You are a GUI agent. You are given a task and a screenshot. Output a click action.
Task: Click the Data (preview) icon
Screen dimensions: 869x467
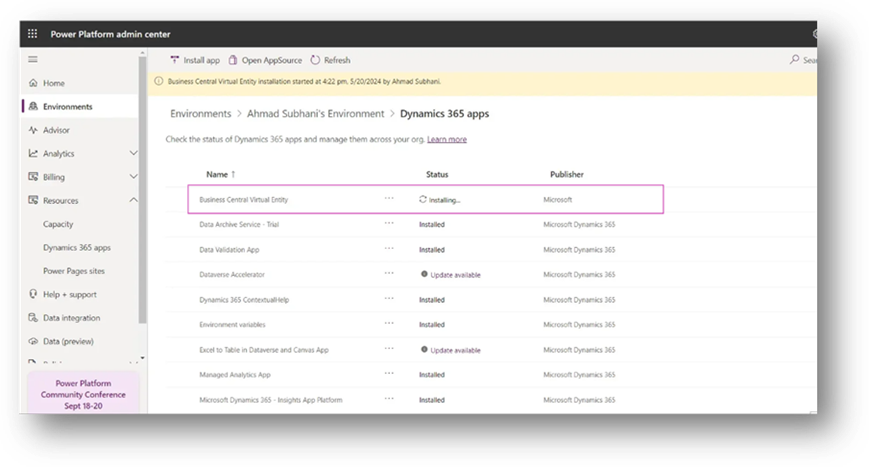(x=33, y=341)
